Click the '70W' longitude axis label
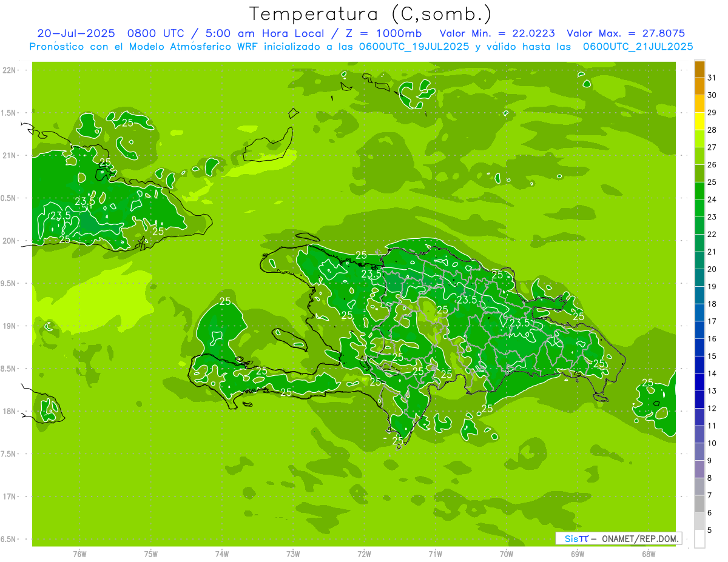Image resolution: width=728 pixels, height=562 pixels. coord(507,554)
